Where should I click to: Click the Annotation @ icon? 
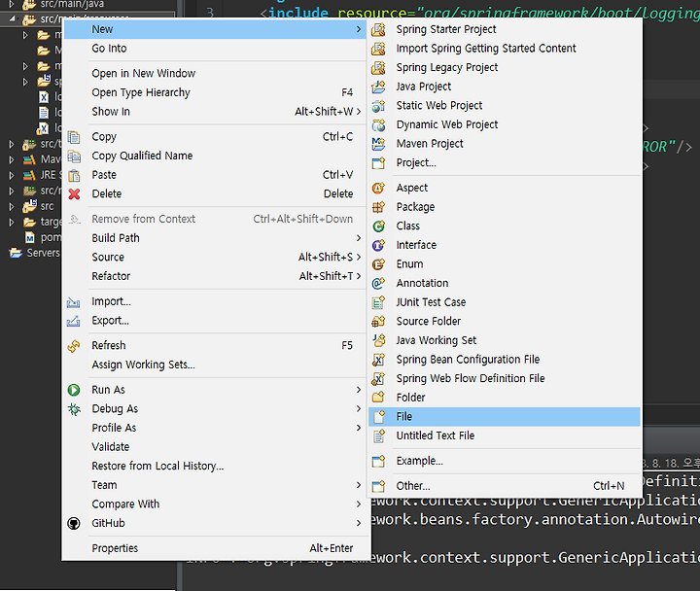click(378, 284)
